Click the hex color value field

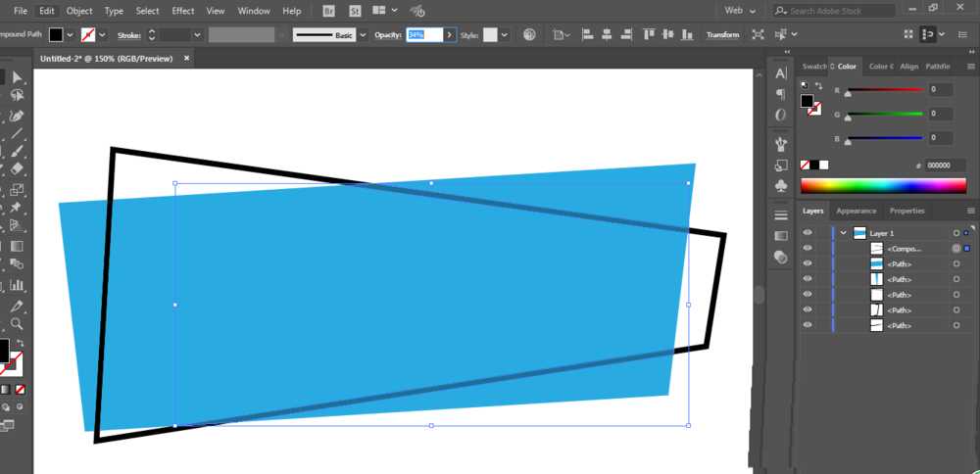[x=945, y=166]
